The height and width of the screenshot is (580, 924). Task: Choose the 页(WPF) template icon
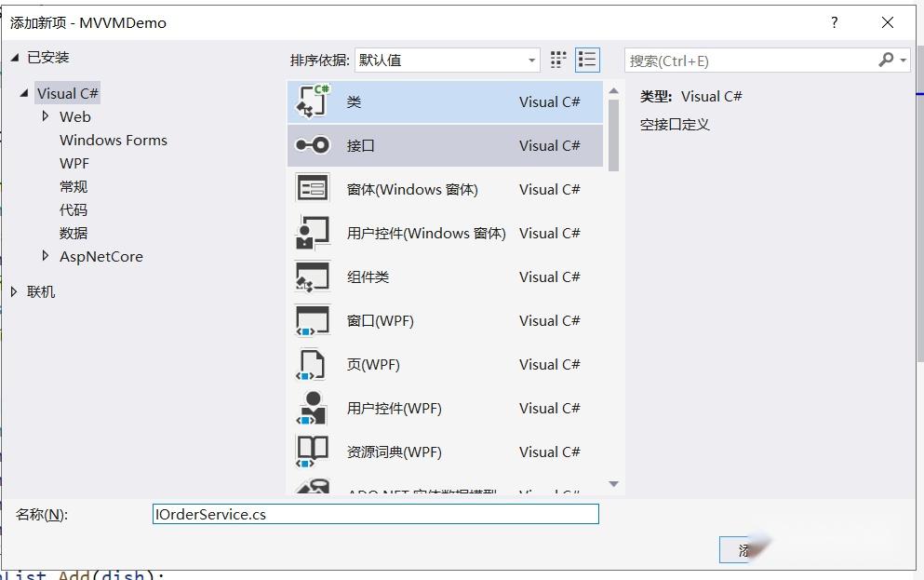click(312, 364)
